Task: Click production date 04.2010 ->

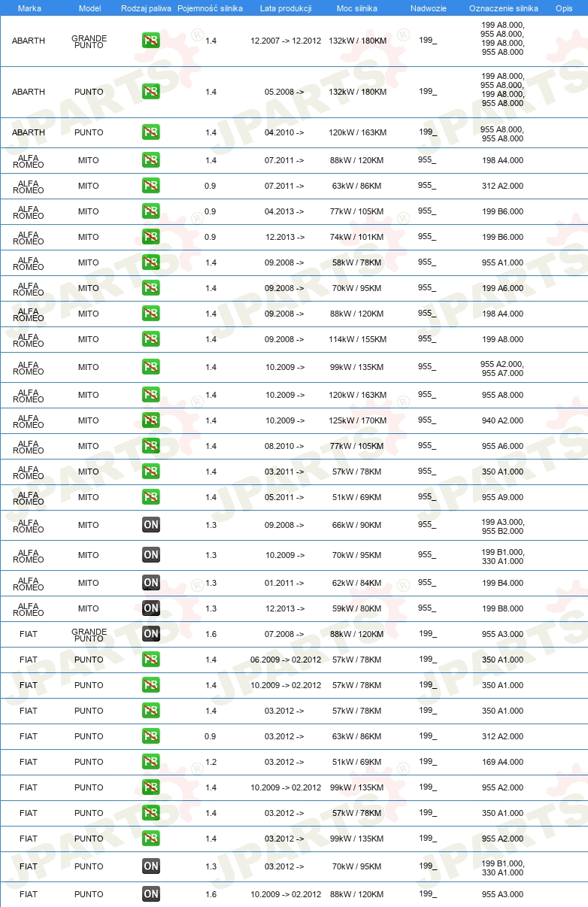Action: pos(284,132)
